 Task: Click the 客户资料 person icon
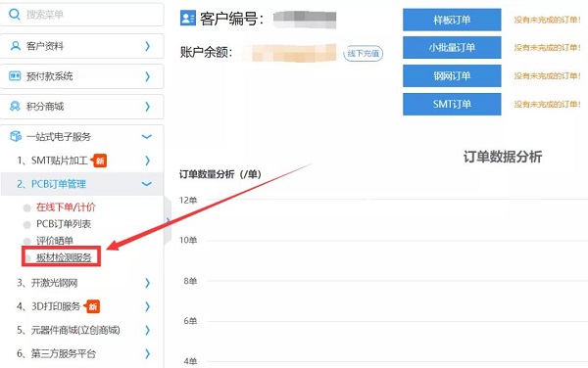[x=16, y=46]
